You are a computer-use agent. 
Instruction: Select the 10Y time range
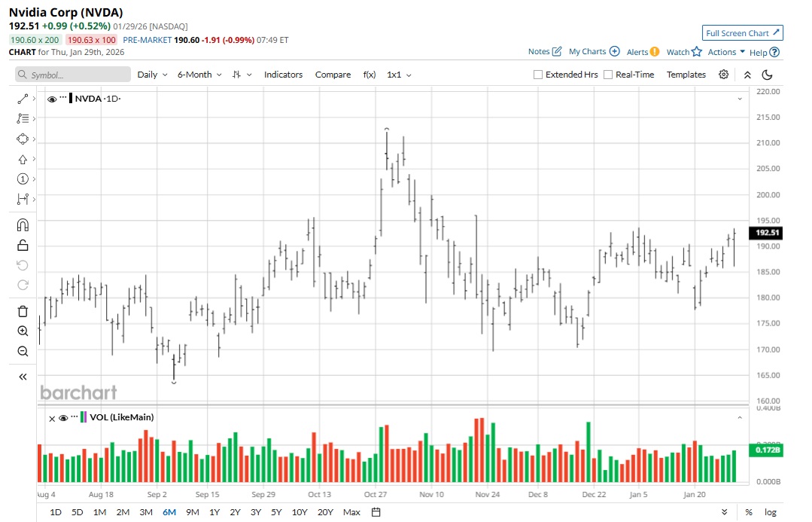(300, 512)
